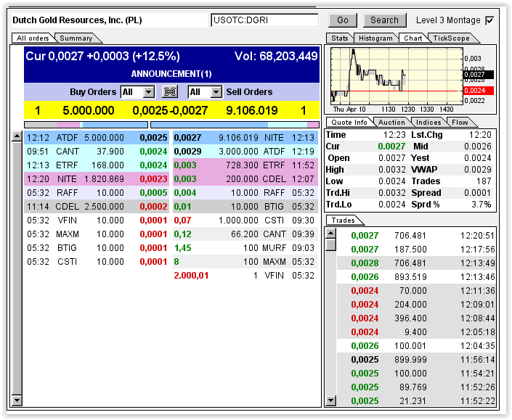Select the BTIG 0,01 sell order row
The width and height of the screenshot is (512, 420).
(x=245, y=207)
